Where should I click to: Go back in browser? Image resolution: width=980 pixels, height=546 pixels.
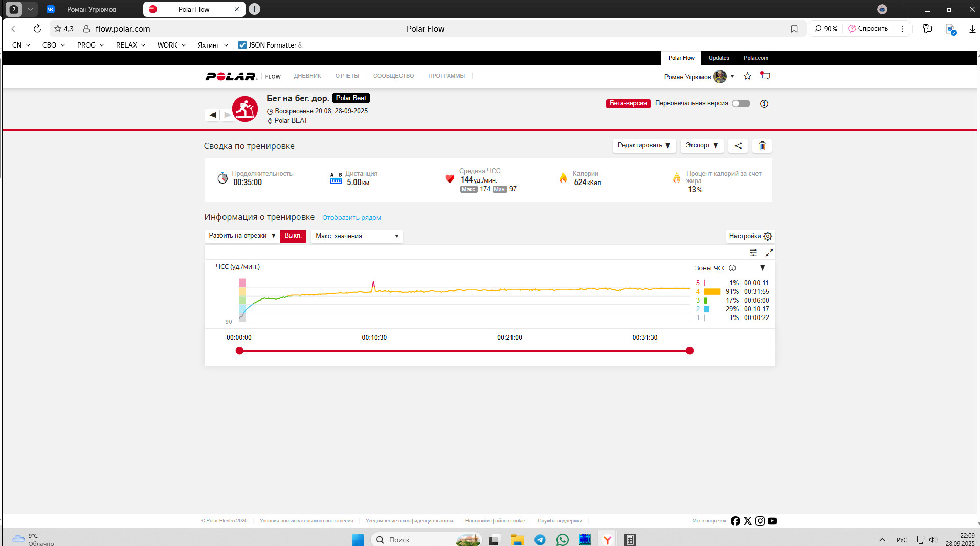tap(15, 29)
